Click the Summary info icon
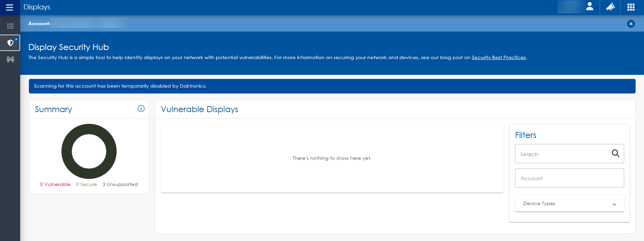This screenshot has height=241, width=644. (141, 108)
